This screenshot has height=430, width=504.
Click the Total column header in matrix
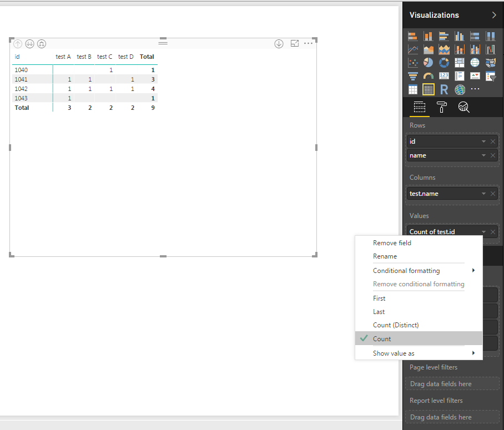[147, 57]
